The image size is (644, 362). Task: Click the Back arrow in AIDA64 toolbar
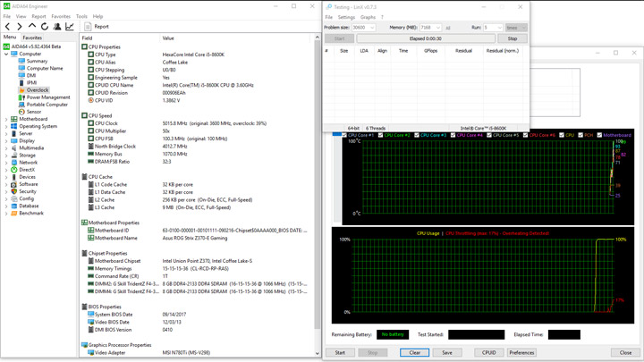[x=8, y=27]
